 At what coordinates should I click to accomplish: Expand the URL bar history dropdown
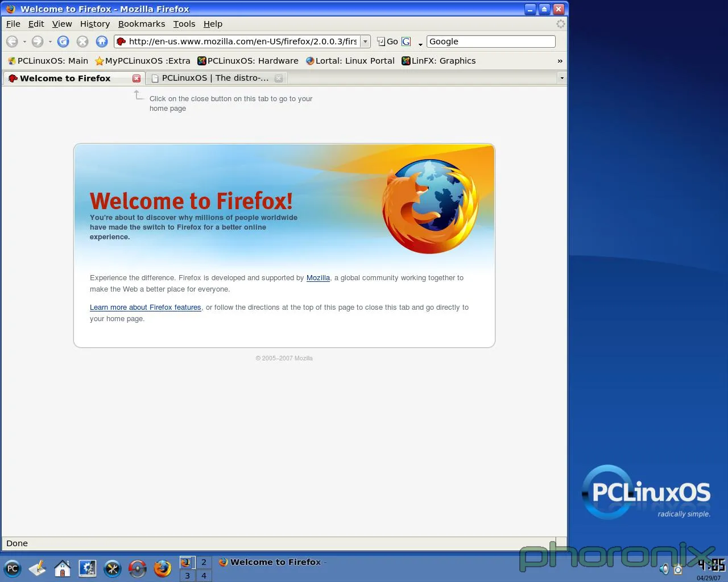365,41
